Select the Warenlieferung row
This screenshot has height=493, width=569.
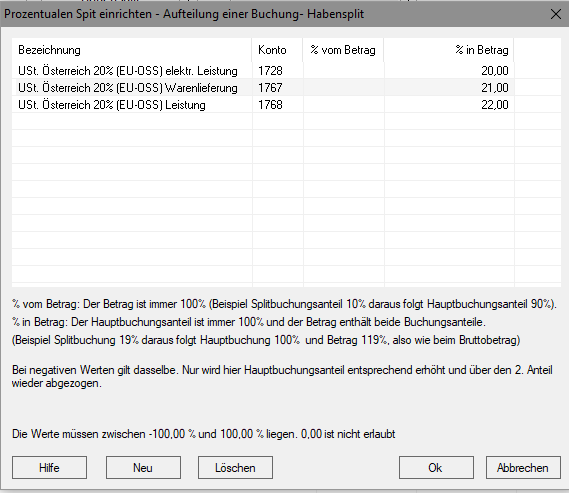(x=286, y=87)
